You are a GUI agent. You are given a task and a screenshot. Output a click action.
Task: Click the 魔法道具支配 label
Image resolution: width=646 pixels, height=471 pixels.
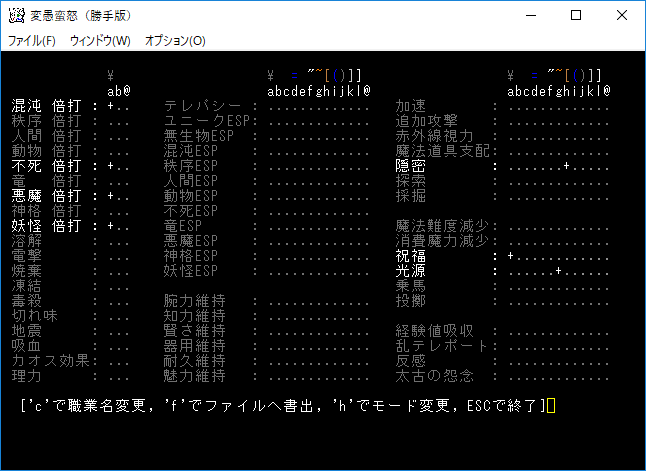[442, 151]
